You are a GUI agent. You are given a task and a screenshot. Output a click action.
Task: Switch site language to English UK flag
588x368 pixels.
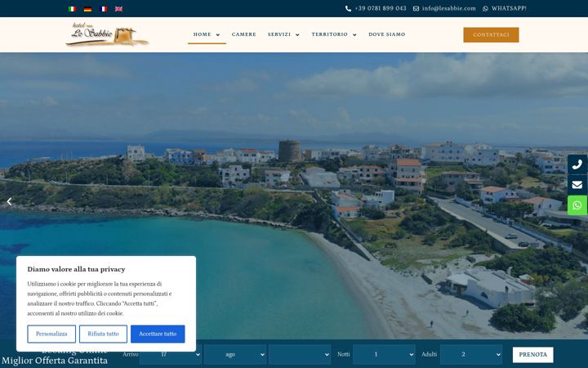click(118, 9)
